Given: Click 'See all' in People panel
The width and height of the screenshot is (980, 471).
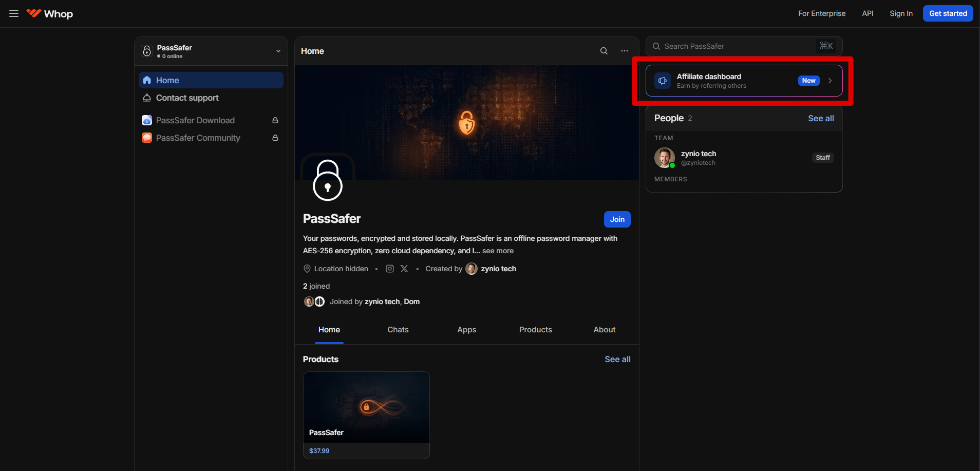Looking at the screenshot, I should point(820,118).
